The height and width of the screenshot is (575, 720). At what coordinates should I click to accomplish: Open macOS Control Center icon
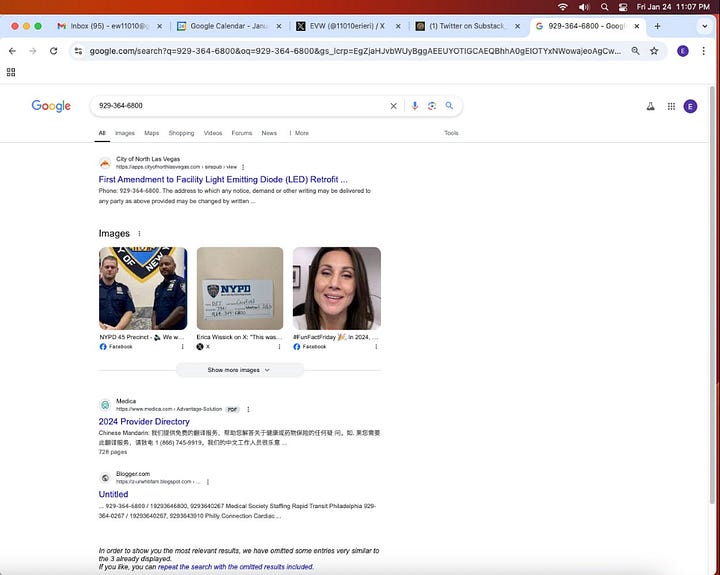(623, 7)
